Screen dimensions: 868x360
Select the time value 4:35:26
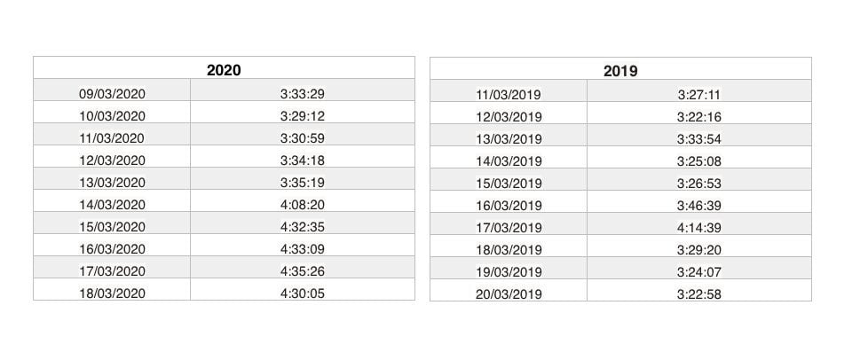pyautogui.click(x=303, y=271)
